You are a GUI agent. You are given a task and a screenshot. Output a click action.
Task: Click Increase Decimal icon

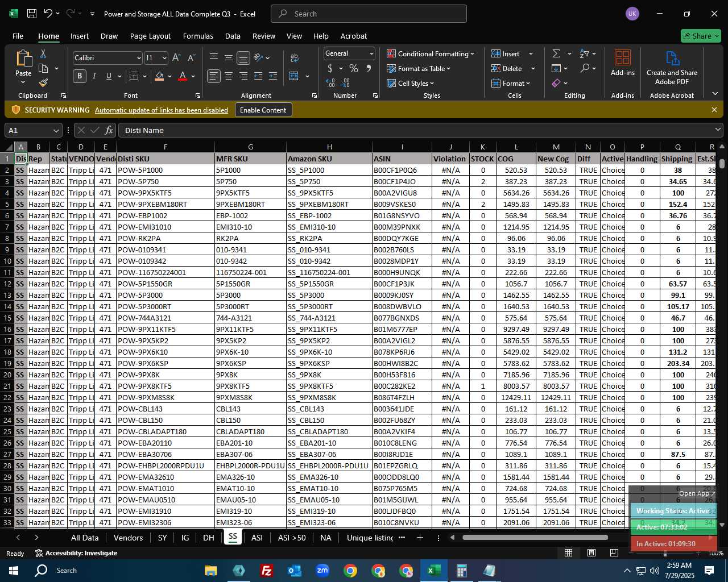(x=330, y=83)
